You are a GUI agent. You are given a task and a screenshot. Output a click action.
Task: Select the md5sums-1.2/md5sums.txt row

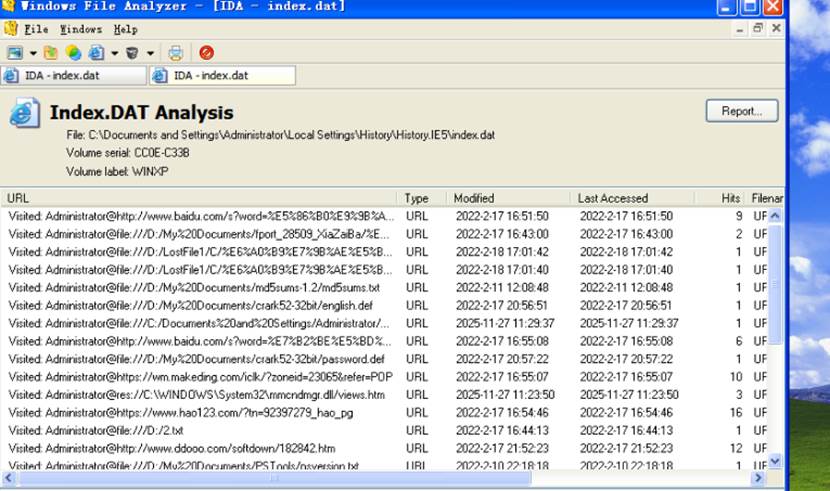tap(384, 287)
